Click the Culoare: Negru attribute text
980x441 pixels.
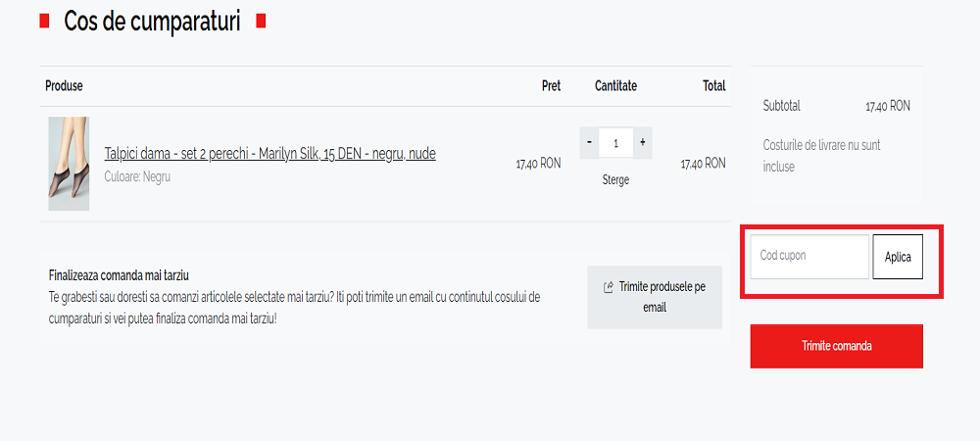[x=137, y=177]
